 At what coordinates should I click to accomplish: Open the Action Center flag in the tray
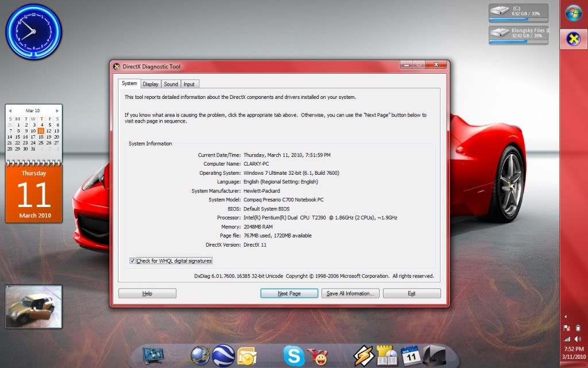tap(567, 328)
